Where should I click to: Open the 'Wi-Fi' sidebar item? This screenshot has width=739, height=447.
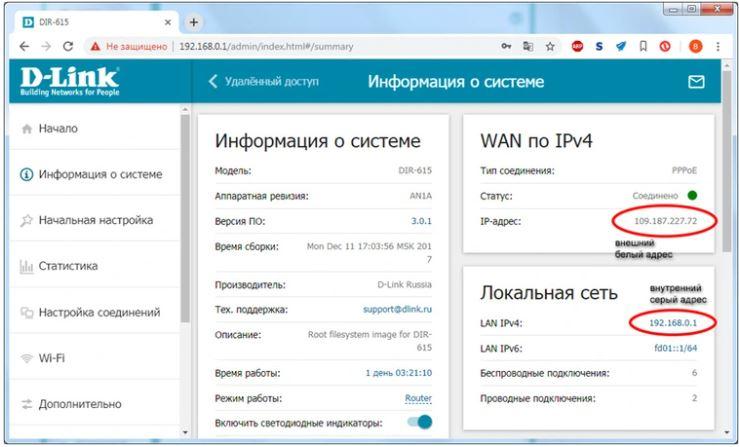click(x=94, y=358)
